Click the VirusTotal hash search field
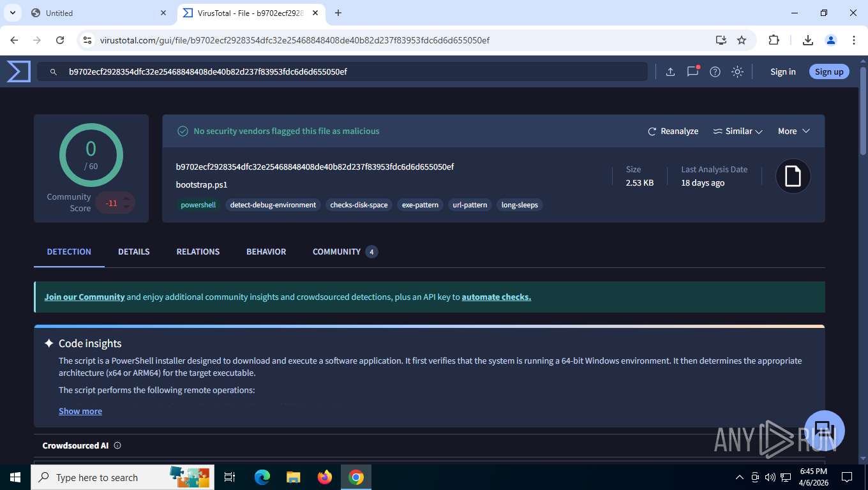The image size is (868, 490). pos(342,71)
